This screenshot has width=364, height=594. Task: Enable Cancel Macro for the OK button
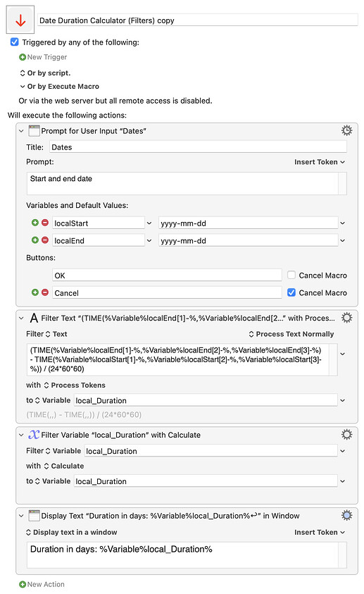coord(291,275)
